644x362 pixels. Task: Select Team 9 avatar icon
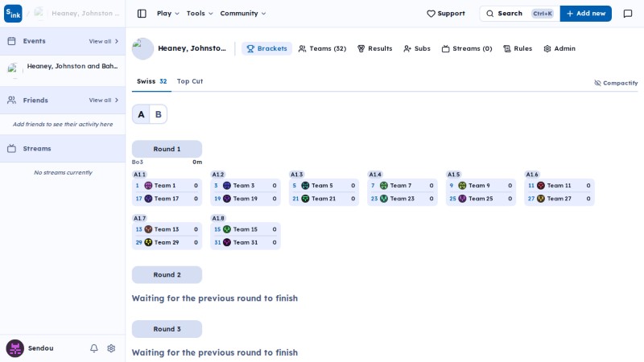[462, 186]
